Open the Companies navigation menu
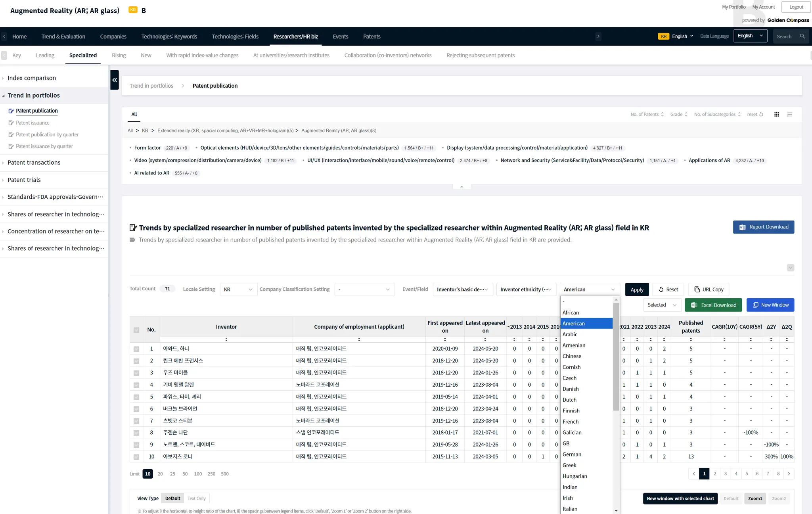Image resolution: width=812 pixels, height=514 pixels. tap(113, 36)
